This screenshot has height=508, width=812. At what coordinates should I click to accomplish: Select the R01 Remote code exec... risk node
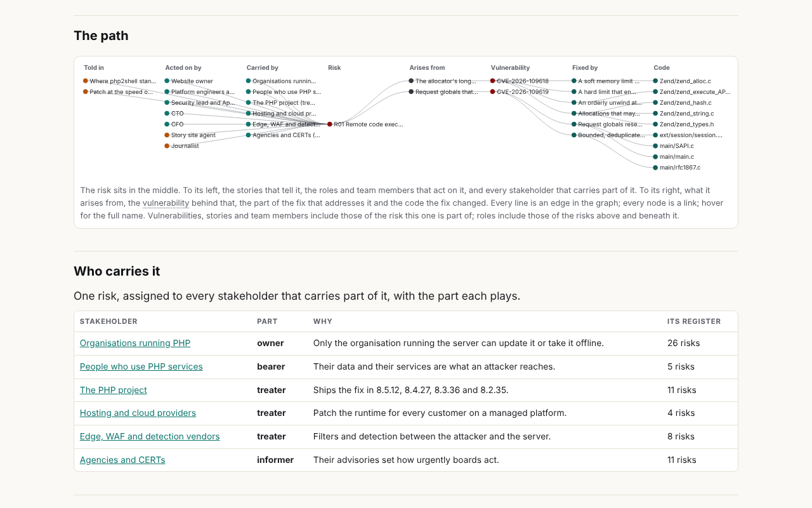[x=365, y=124]
